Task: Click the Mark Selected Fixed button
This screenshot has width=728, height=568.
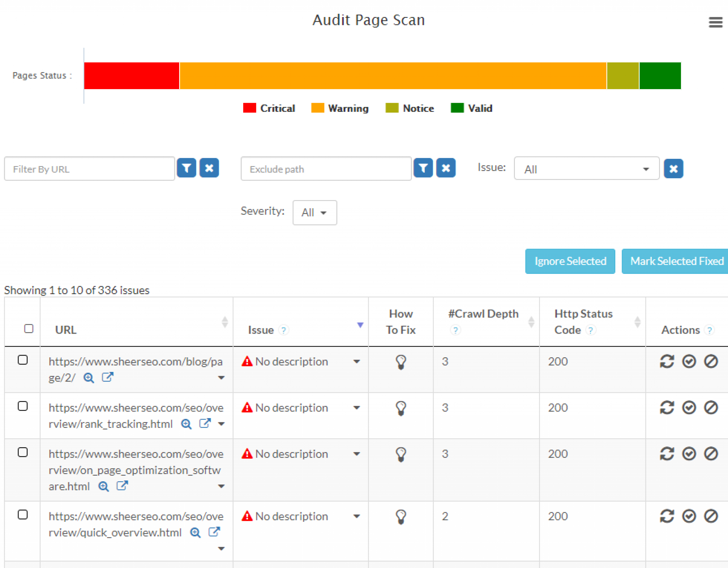Action: coord(675,261)
